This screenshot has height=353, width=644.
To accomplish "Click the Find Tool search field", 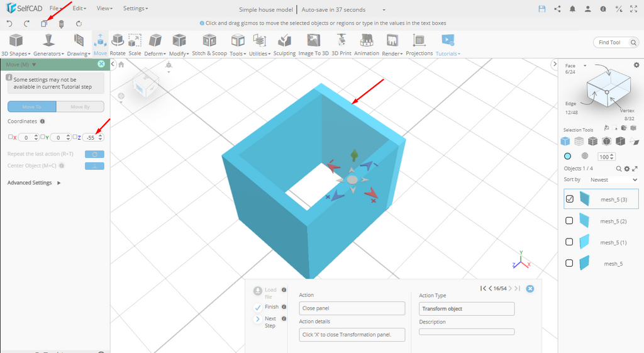I will (616, 42).
